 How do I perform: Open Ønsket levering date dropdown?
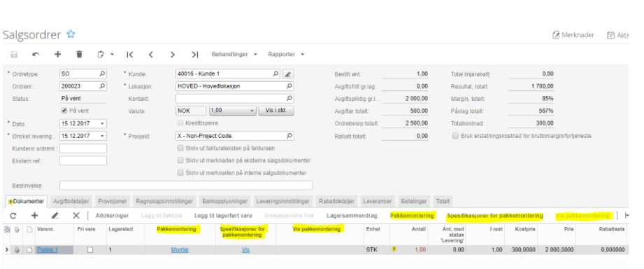102,136
